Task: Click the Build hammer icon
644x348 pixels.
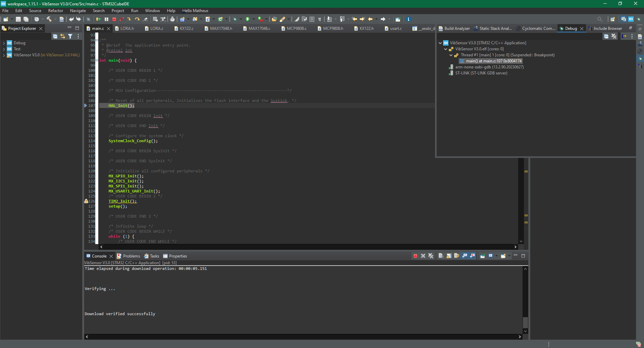Action: (49, 19)
